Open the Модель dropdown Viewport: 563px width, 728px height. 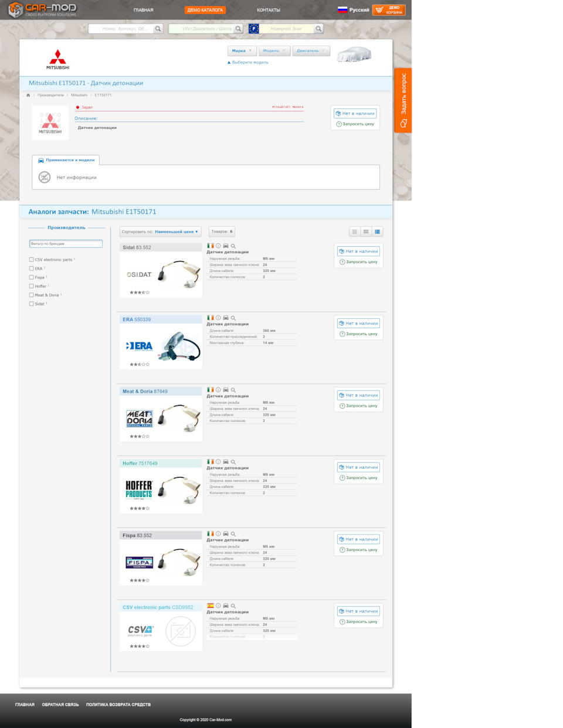pyautogui.click(x=274, y=51)
